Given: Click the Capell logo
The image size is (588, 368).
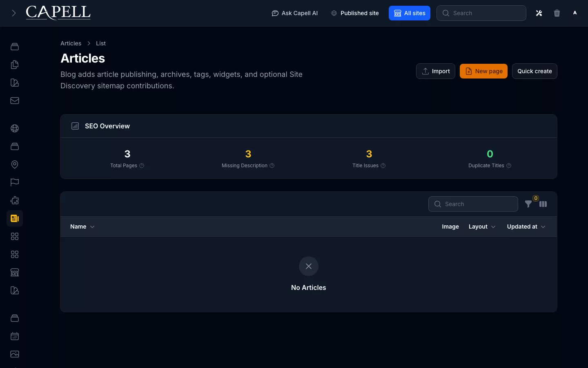Looking at the screenshot, I should 58,13.
